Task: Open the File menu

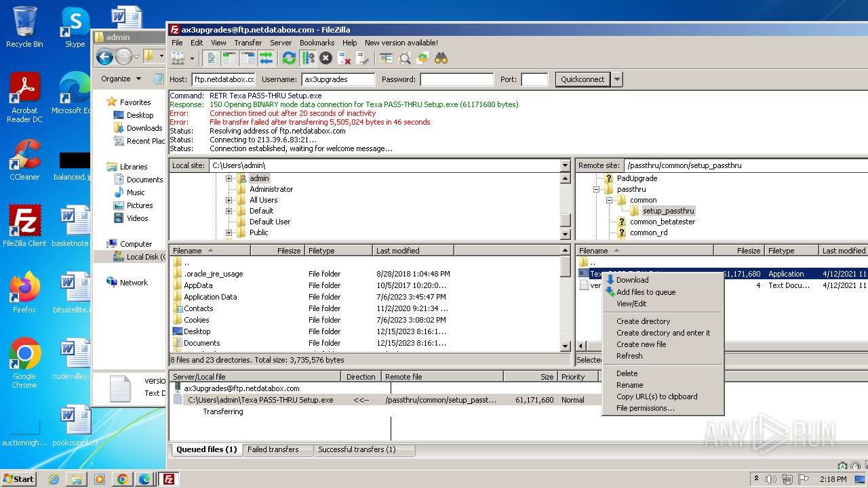Action: 177,43
